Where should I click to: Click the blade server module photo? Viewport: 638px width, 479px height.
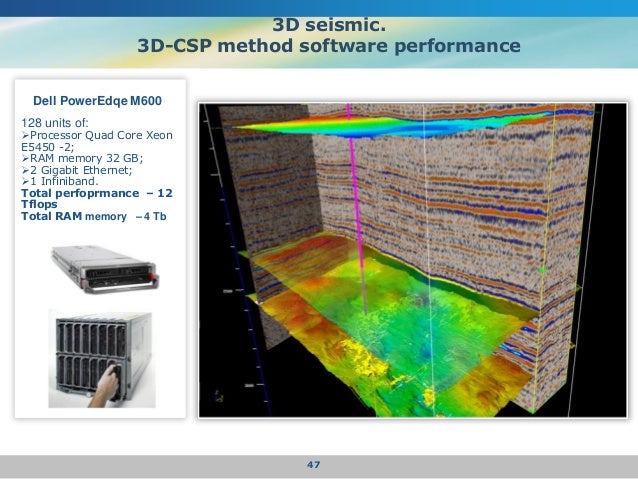(105, 269)
